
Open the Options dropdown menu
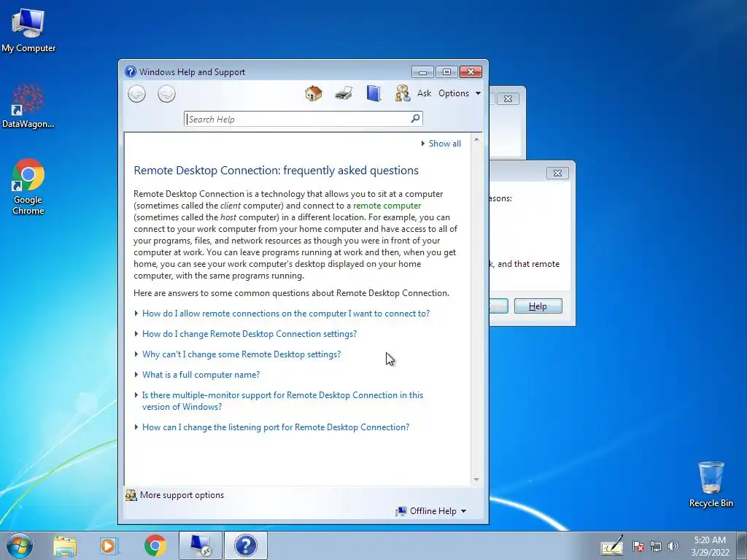click(460, 93)
